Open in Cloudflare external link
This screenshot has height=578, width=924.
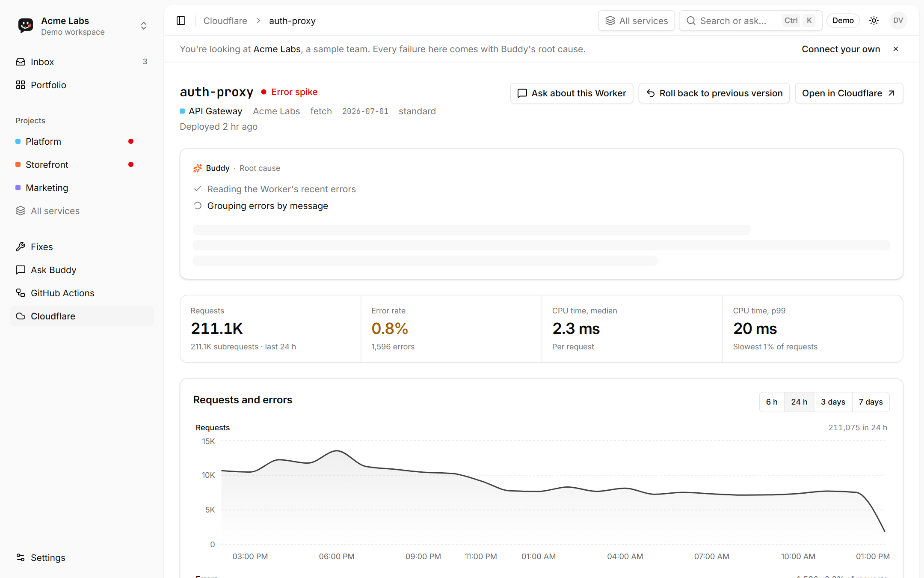tap(849, 93)
